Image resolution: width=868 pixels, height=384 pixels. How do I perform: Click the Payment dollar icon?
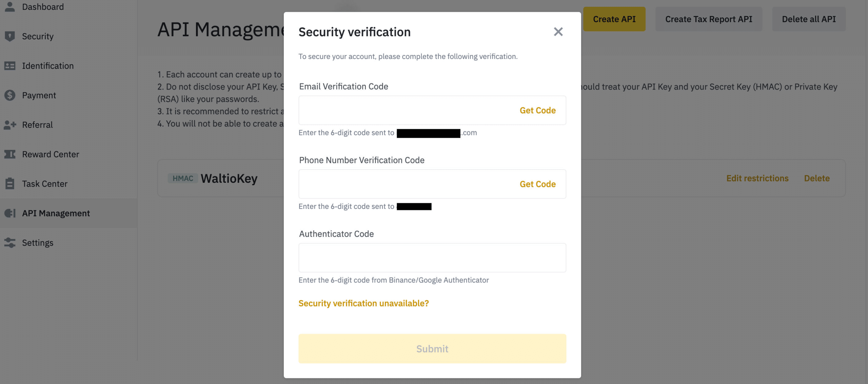pyautogui.click(x=10, y=95)
